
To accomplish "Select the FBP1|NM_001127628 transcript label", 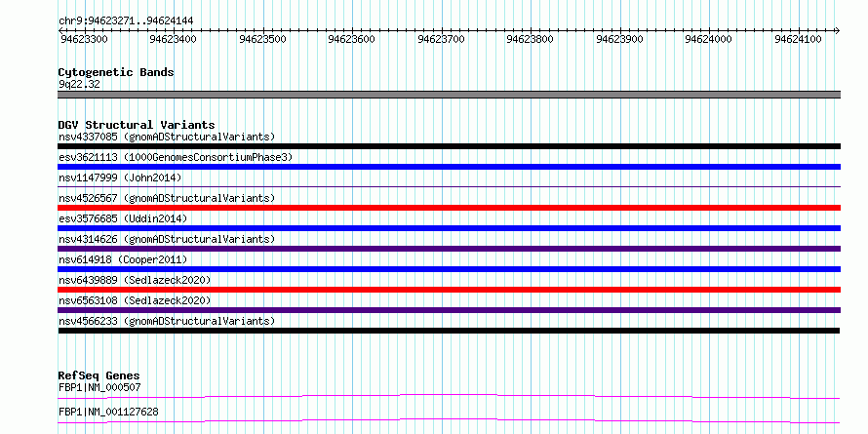I will [108, 412].
